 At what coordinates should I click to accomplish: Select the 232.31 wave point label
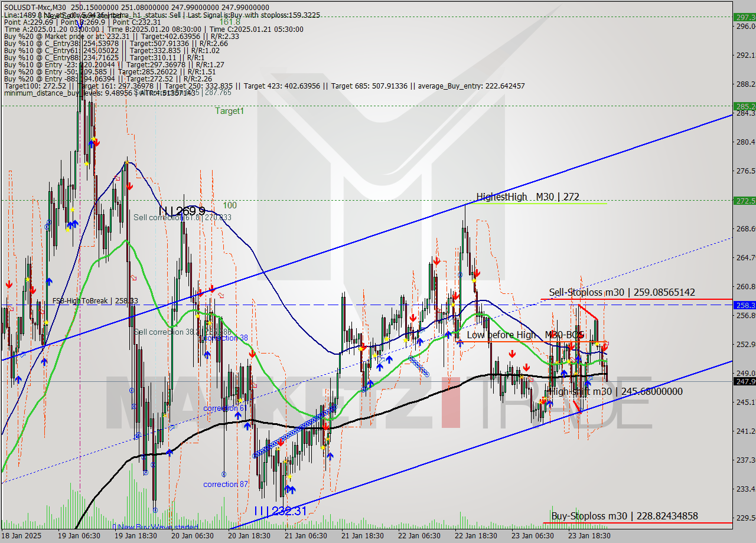point(281,511)
